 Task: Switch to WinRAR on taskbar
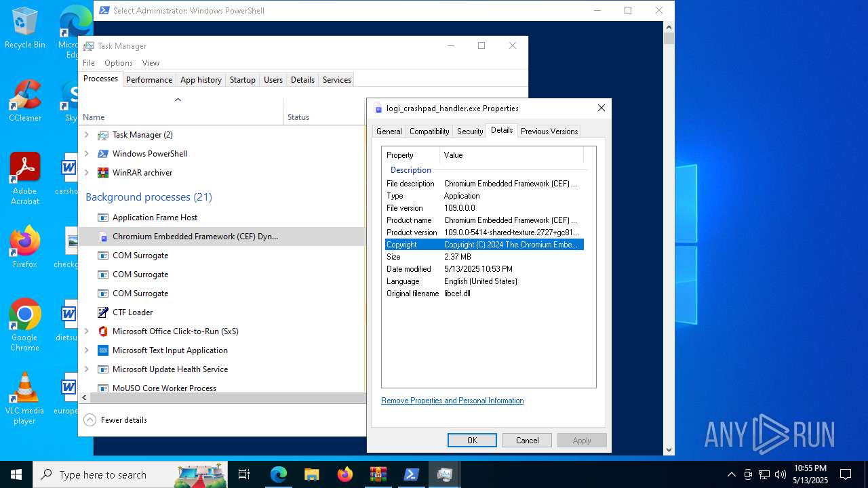pos(378,474)
